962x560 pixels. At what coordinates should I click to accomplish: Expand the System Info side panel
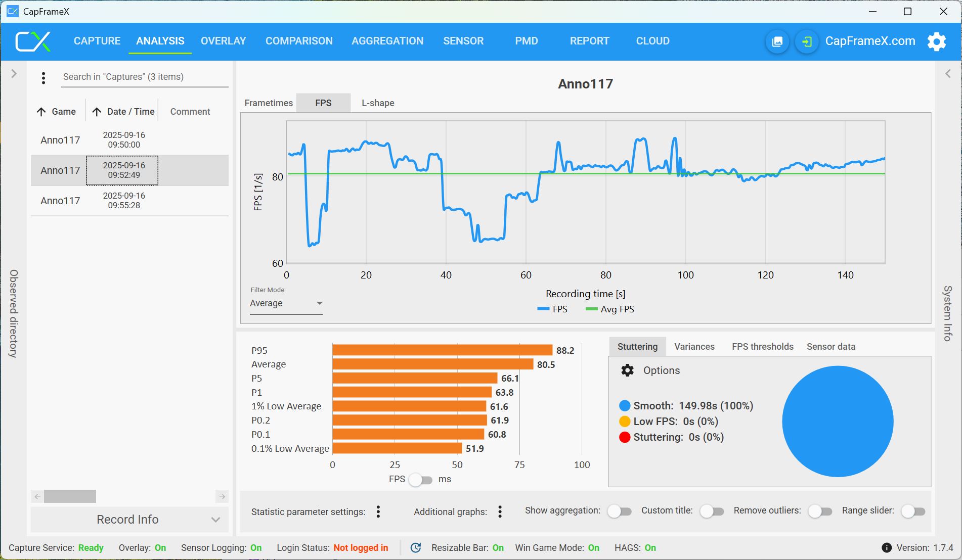click(948, 74)
